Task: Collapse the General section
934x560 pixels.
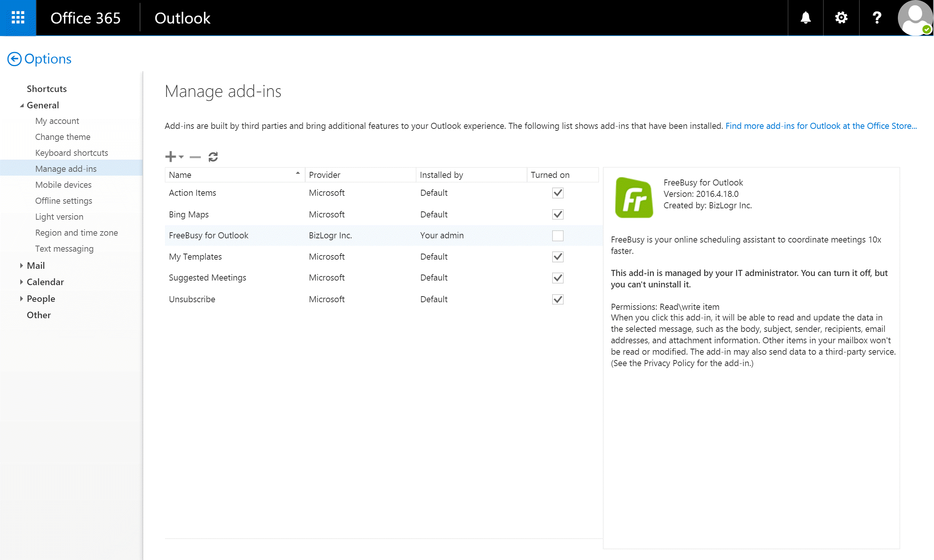Action: coord(21,106)
